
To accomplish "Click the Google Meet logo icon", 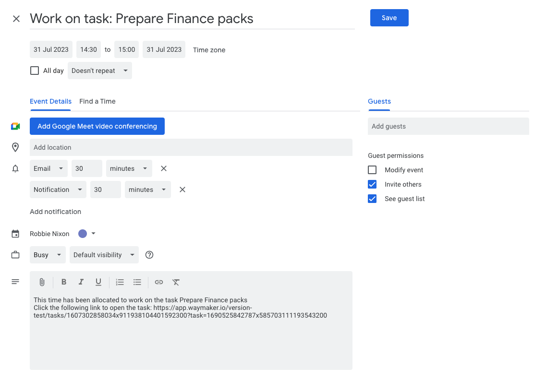I will 15,126.
